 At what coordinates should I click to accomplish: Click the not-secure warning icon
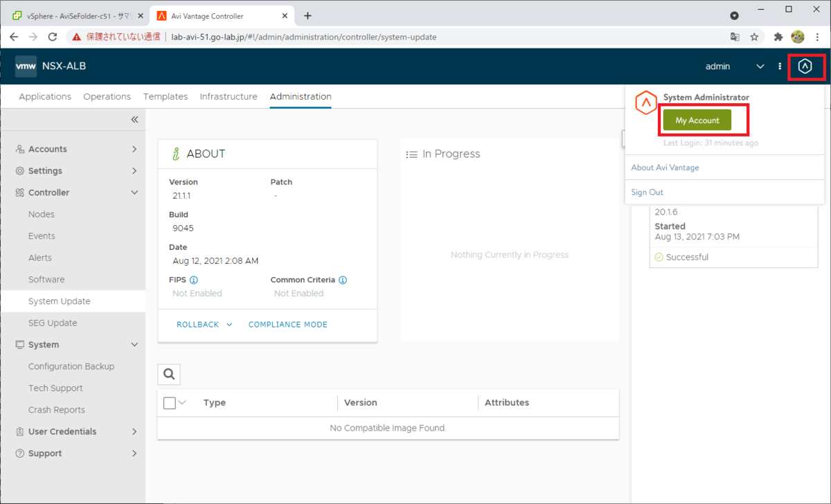click(76, 37)
